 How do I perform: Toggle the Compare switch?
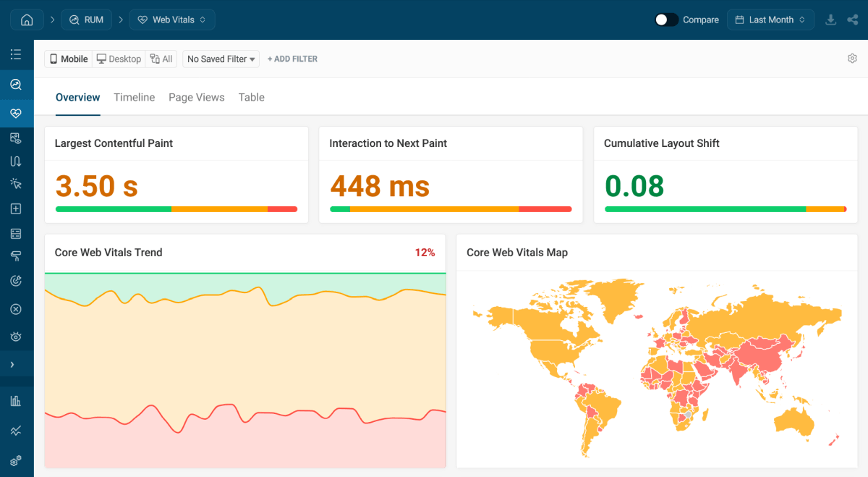pyautogui.click(x=666, y=20)
